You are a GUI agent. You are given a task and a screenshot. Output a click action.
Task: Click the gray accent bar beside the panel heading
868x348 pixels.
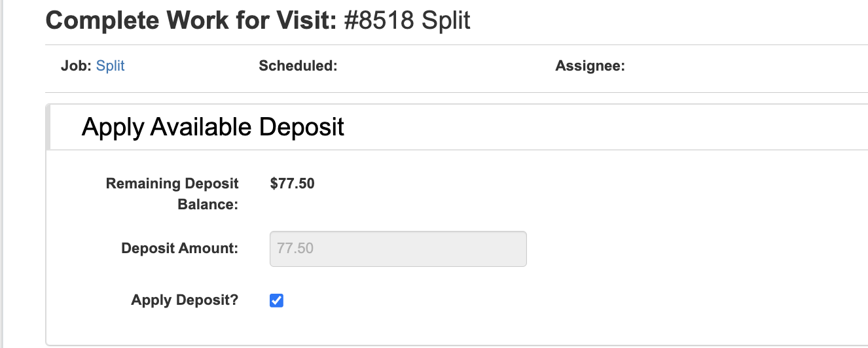(48, 127)
